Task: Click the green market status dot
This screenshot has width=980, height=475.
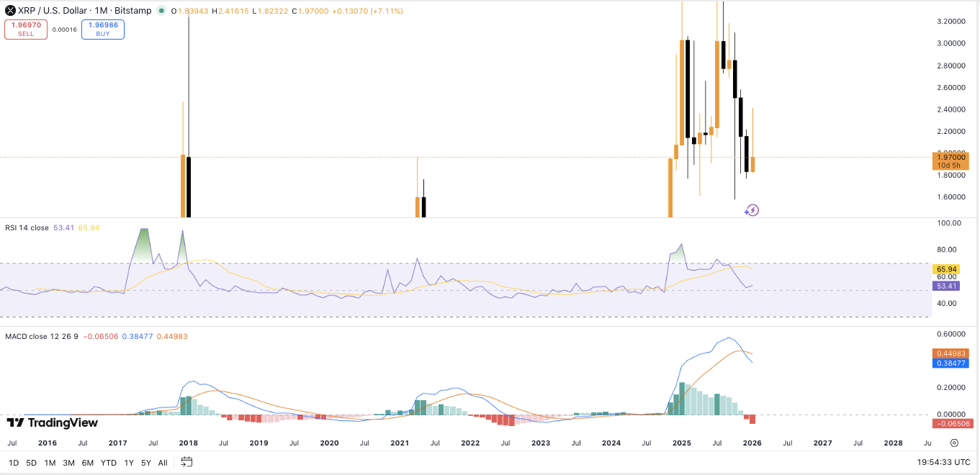Action: tap(162, 12)
